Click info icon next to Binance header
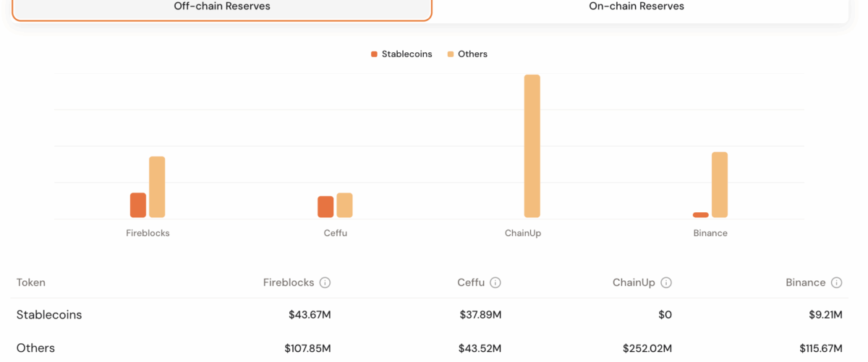 837,283
